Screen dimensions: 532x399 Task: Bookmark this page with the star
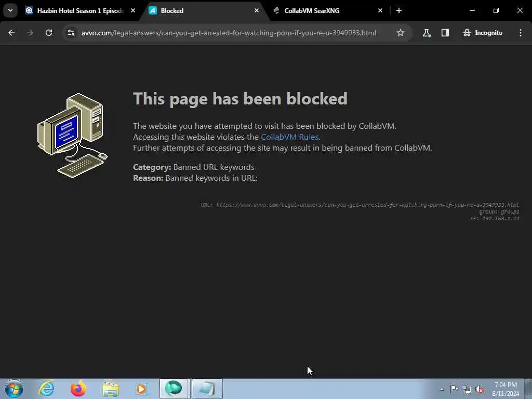click(401, 33)
